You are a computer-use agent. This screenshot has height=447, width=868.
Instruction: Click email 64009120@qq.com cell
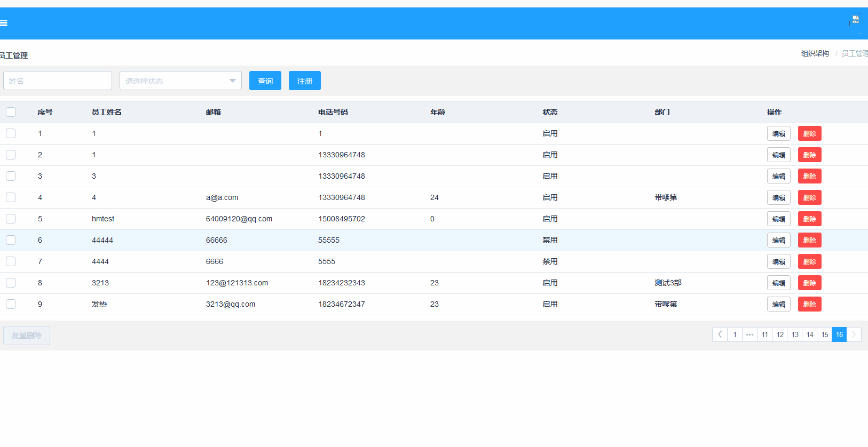[239, 219]
